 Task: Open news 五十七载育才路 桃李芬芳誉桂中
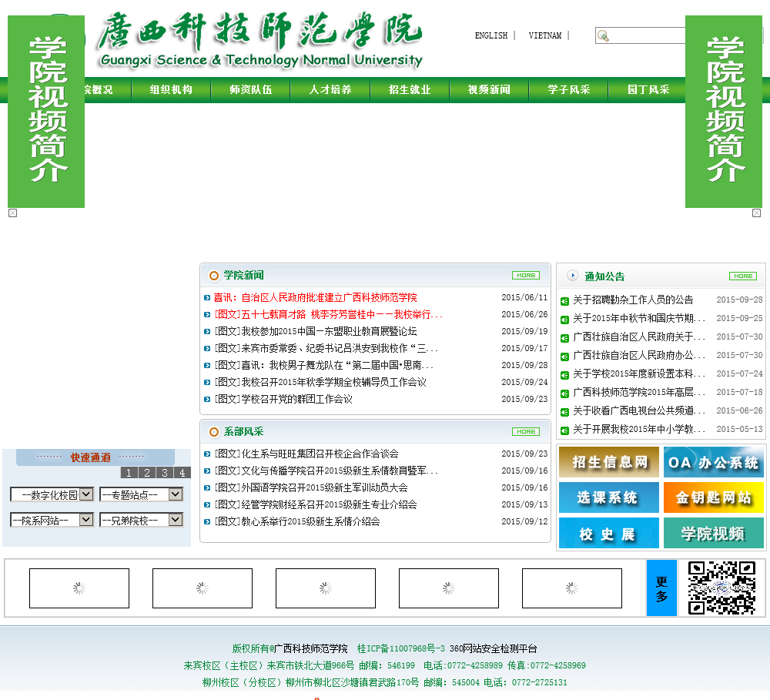(x=328, y=314)
